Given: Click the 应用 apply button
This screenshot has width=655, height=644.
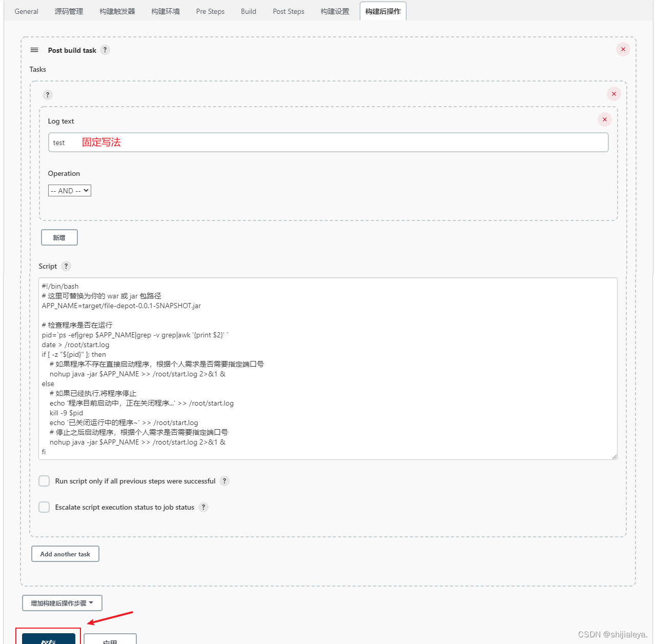Looking at the screenshot, I should point(110,639).
